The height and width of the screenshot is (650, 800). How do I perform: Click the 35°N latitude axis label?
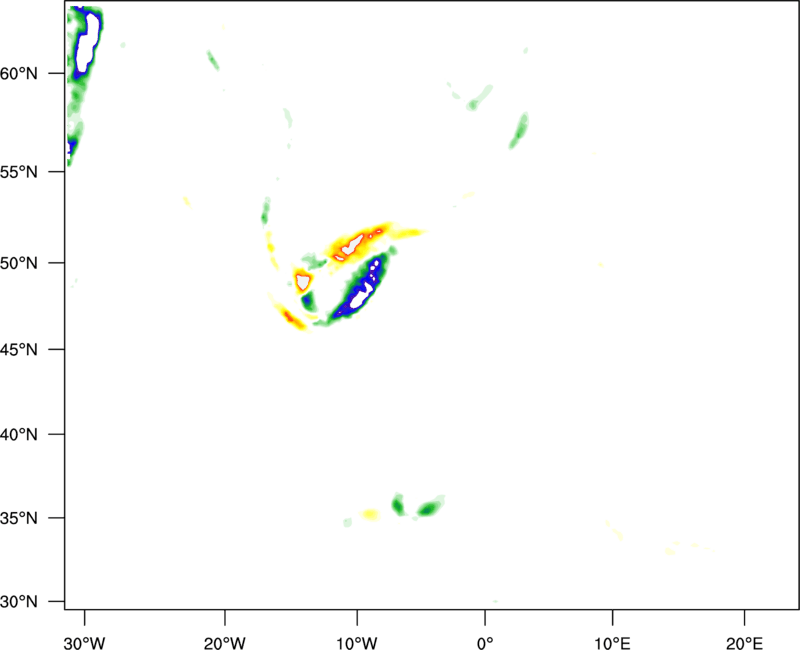[x=19, y=518]
